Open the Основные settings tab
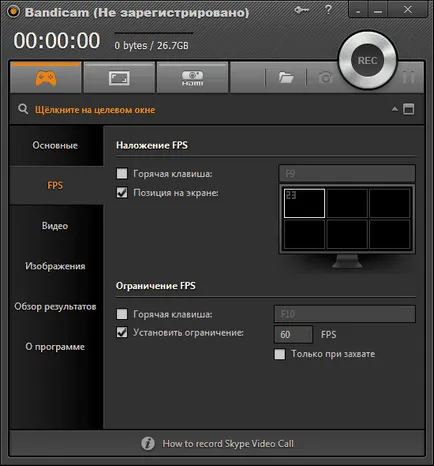Image resolution: width=434 pixels, height=466 pixels. pos(55,145)
